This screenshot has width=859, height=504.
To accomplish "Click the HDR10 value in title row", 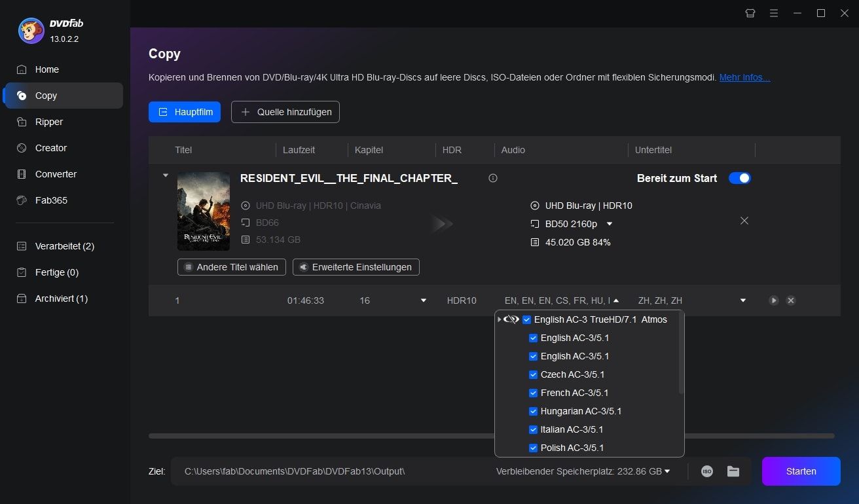I will pyautogui.click(x=462, y=300).
